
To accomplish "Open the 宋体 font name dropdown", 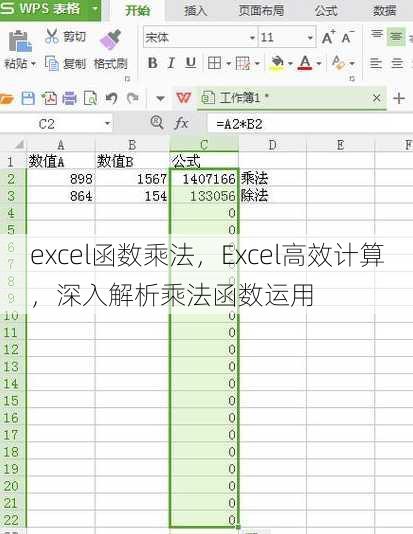I will pyautogui.click(x=252, y=37).
